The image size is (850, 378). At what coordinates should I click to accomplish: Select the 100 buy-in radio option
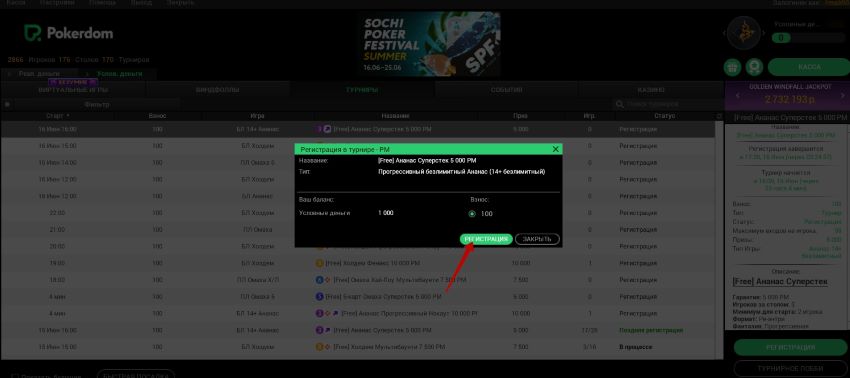pos(472,214)
